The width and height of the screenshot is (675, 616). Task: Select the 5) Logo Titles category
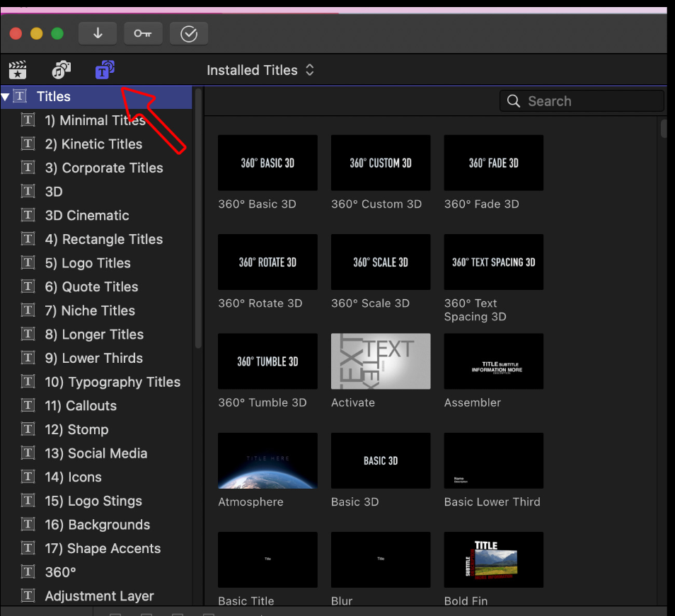[96, 263]
